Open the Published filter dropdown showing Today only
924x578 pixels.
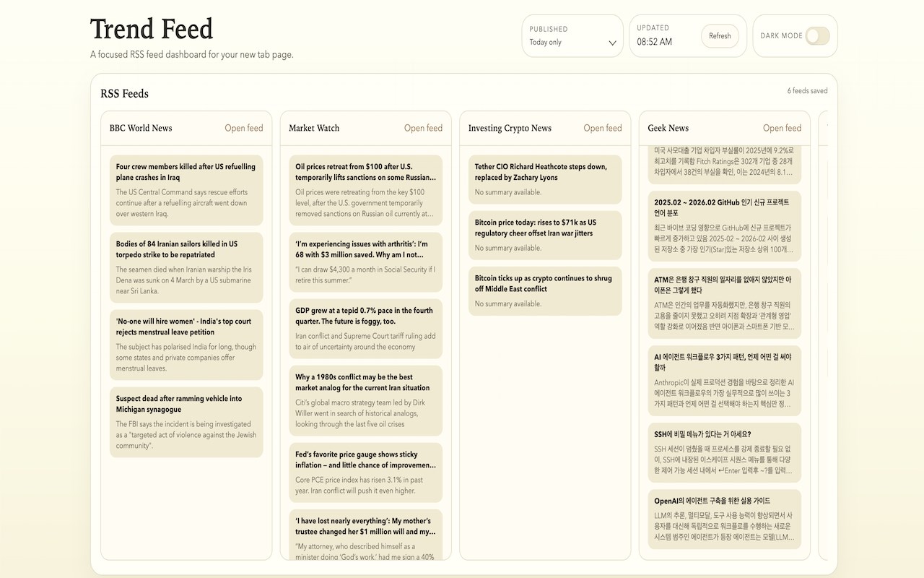572,43
